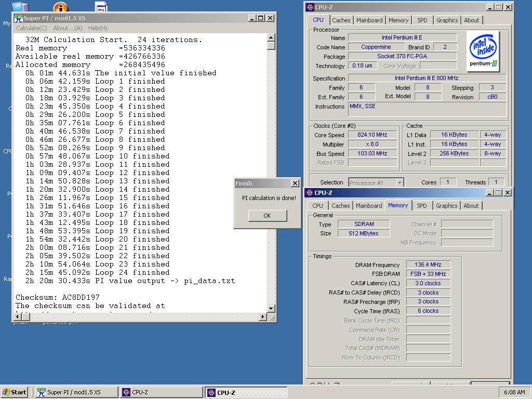Click the Revision cB0 field
Image resolution: width=532 pixels, height=399 pixels.
click(x=493, y=97)
